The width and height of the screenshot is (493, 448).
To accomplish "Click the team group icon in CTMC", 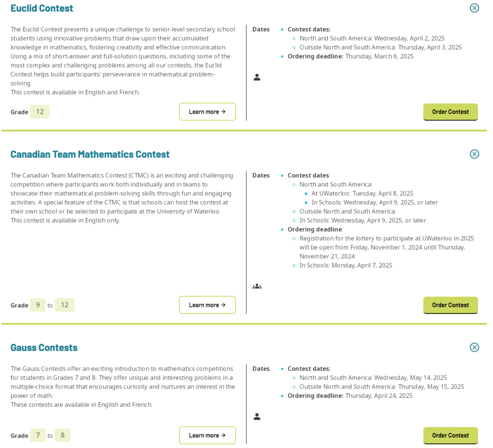I will (257, 287).
